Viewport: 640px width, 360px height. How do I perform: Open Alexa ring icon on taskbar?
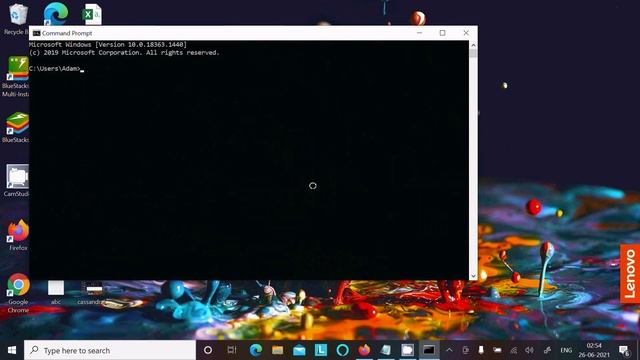tap(342, 350)
